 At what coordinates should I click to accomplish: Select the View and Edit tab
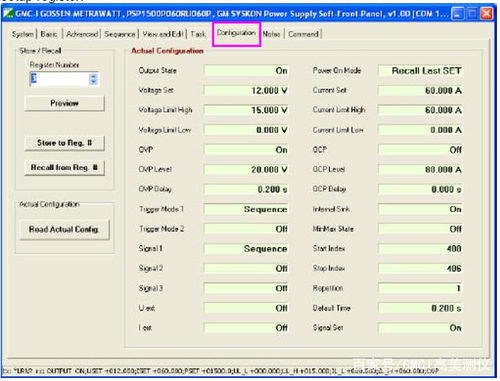point(163,34)
